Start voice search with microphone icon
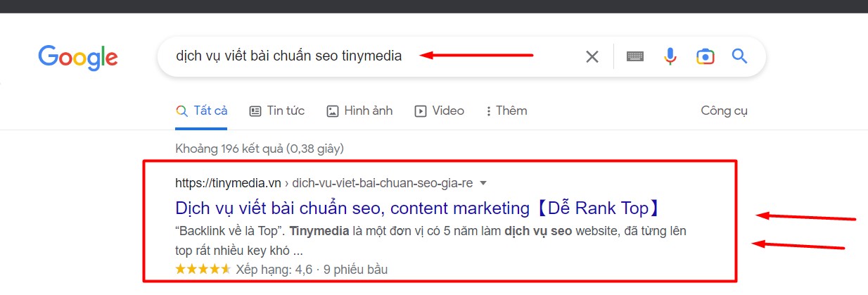The width and height of the screenshot is (868, 295). 670,56
